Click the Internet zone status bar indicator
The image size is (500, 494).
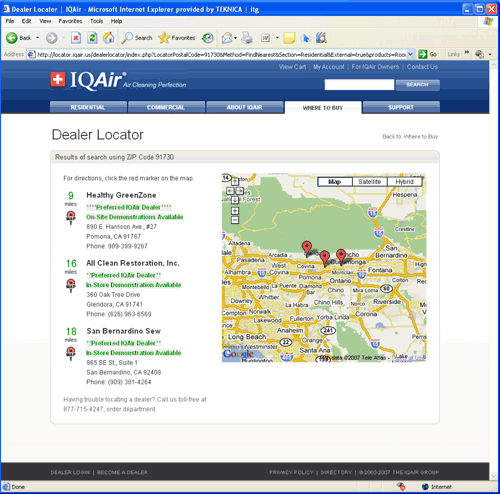point(437,487)
